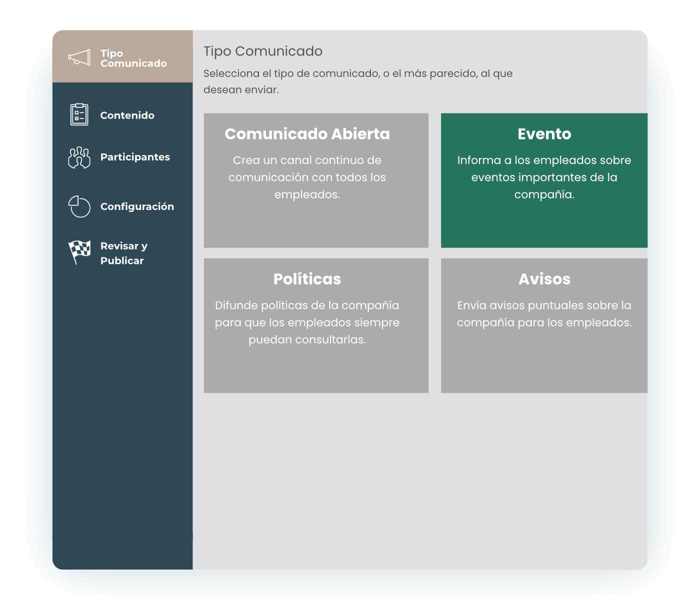Click the megaphone icon for Tipo Comunicado
Viewport: 700px width, 600px height.
point(79,57)
